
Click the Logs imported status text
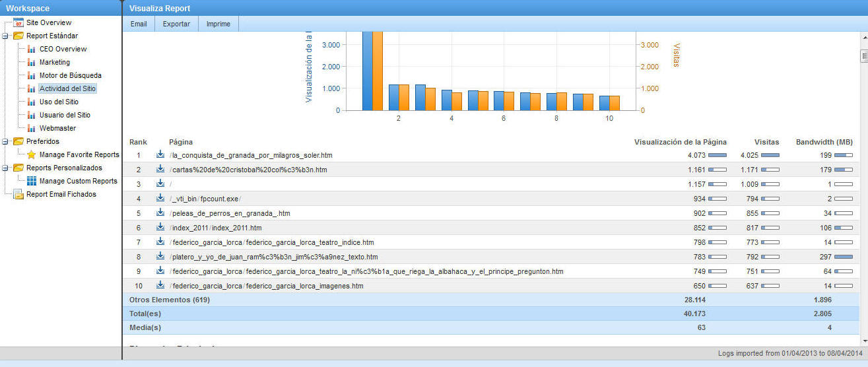(x=790, y=354)
